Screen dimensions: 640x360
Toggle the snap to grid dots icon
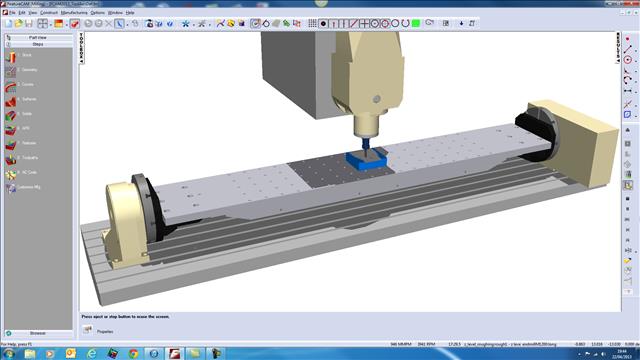[x=312, y=24]
